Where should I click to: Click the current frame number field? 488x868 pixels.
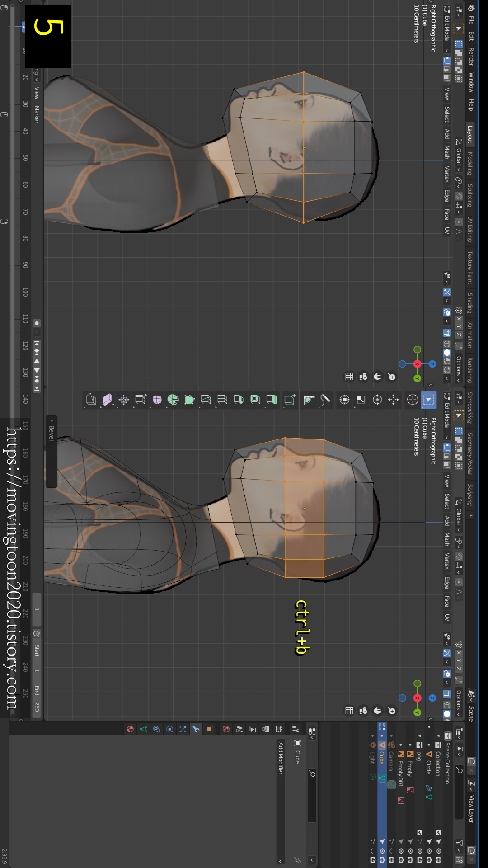pyautogui.click(x=37, y=609)
